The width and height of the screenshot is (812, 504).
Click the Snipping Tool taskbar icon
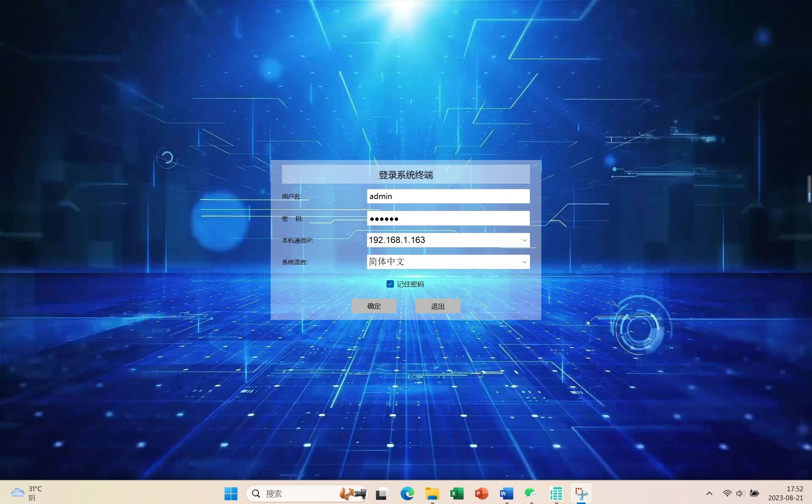(x=581, y=493)
